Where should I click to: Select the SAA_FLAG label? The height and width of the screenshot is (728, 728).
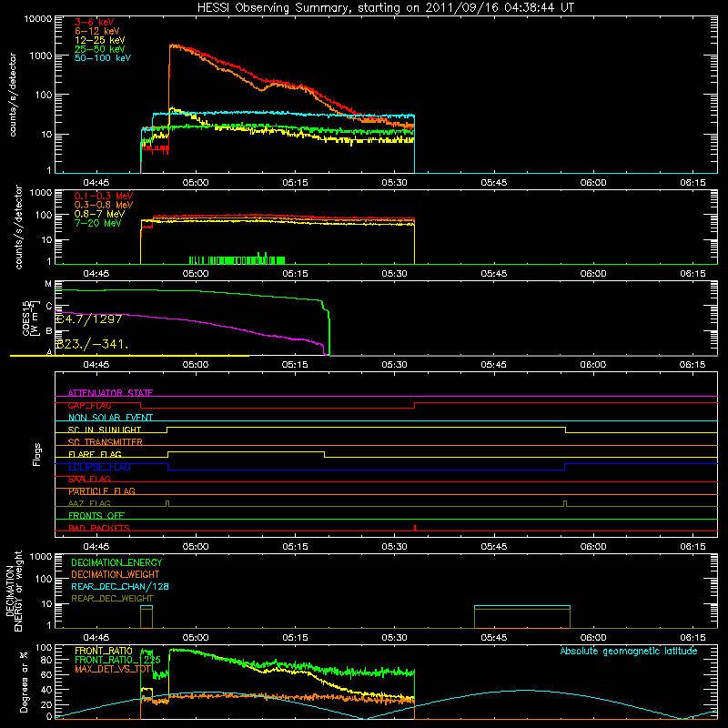89,479
